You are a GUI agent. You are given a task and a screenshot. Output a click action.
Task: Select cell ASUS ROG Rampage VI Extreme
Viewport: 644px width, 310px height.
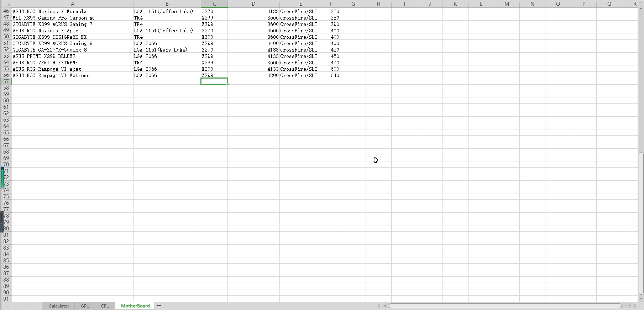coord(73,75)
